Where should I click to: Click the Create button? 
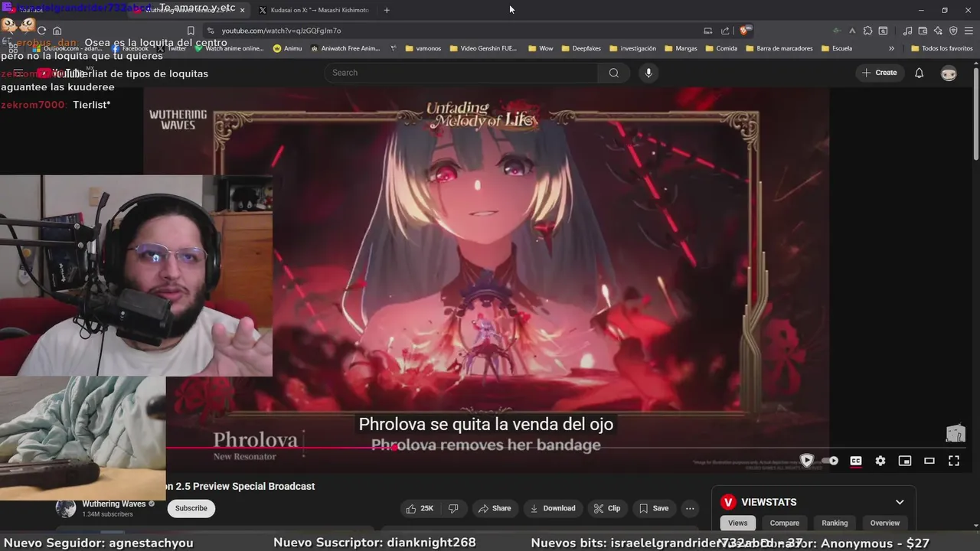879,73
